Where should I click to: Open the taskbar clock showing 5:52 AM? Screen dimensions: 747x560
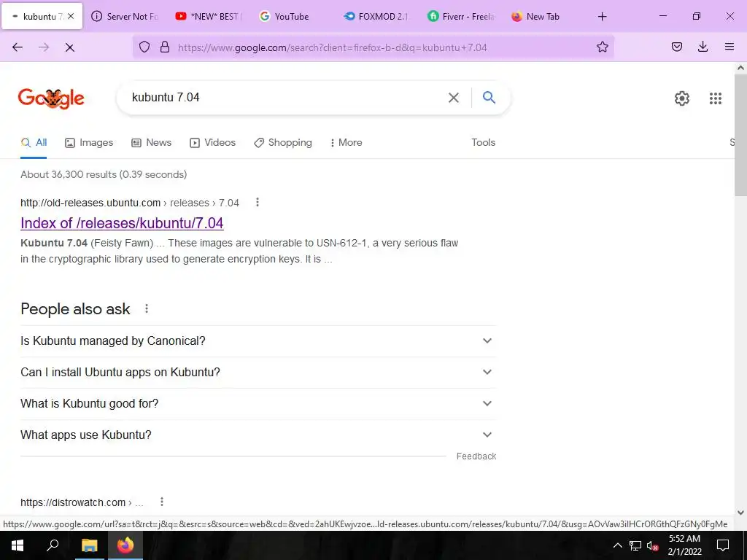(x=684, y=545)
